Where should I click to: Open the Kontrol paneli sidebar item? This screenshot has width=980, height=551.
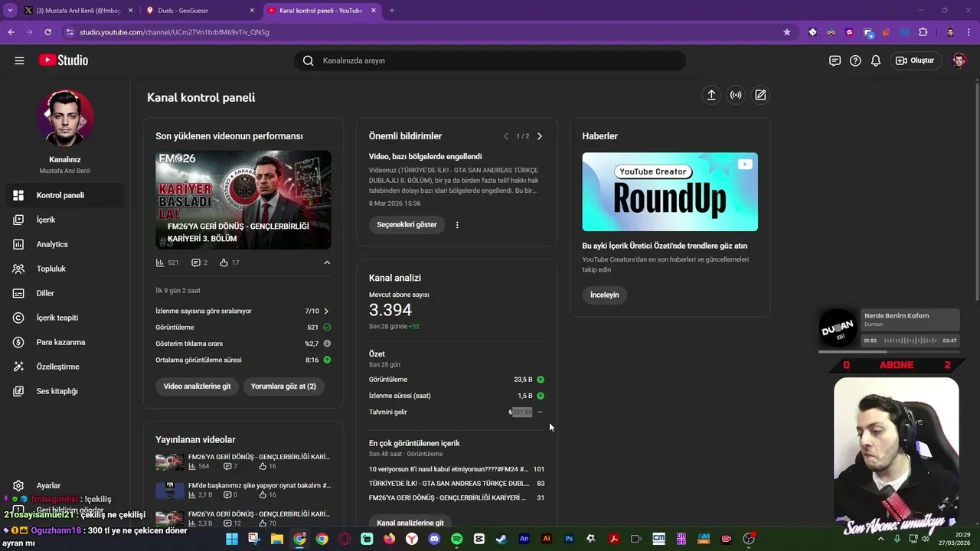tap(64, 195)
